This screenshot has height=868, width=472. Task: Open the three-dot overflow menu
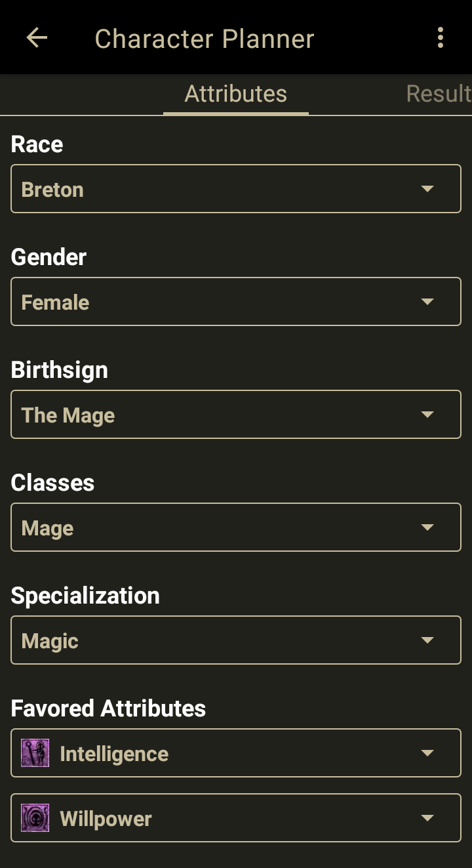441,38
